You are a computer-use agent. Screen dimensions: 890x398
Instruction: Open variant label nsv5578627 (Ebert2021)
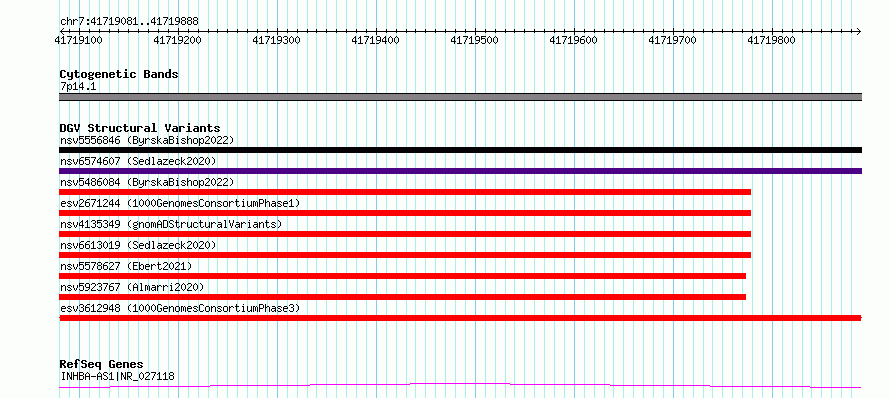pos(126,266)
